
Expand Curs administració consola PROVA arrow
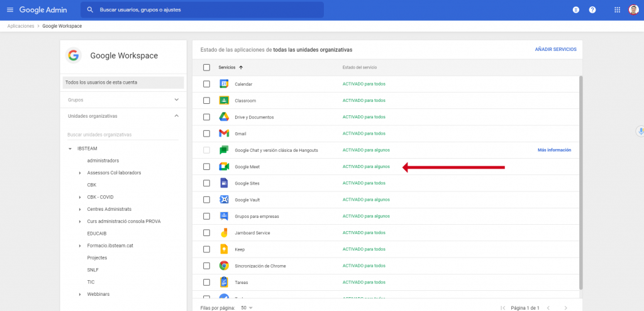click(x=80, y=222)
